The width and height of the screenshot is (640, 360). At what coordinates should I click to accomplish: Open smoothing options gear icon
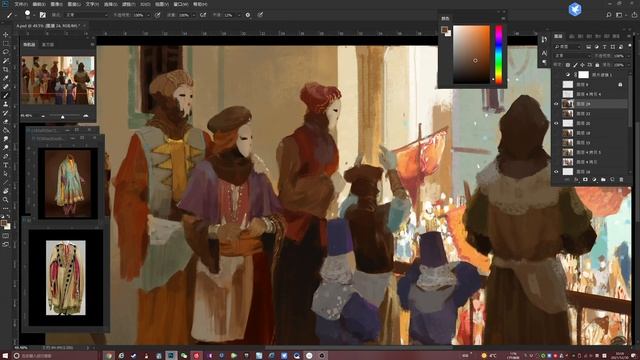[248, 15]
